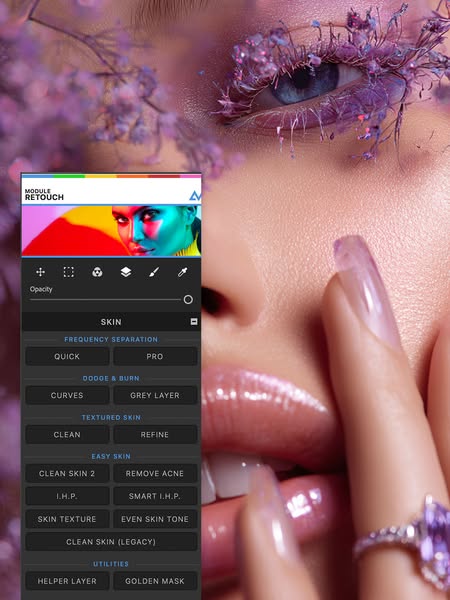The image size is (450, 600).
Task: Click EVEN SKIN TONE button
Action: pos(155,519)
